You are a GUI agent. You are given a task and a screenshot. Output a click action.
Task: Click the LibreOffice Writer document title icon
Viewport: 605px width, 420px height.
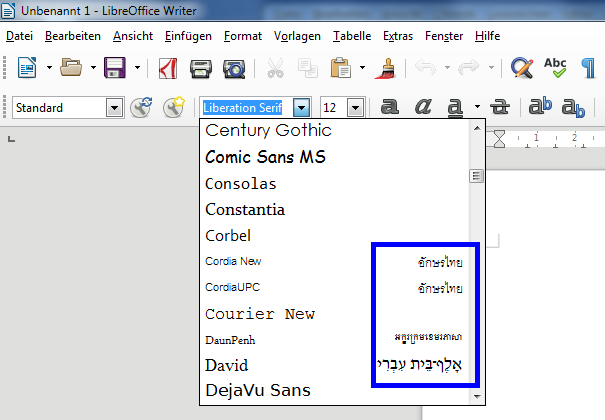coord(8,10)
